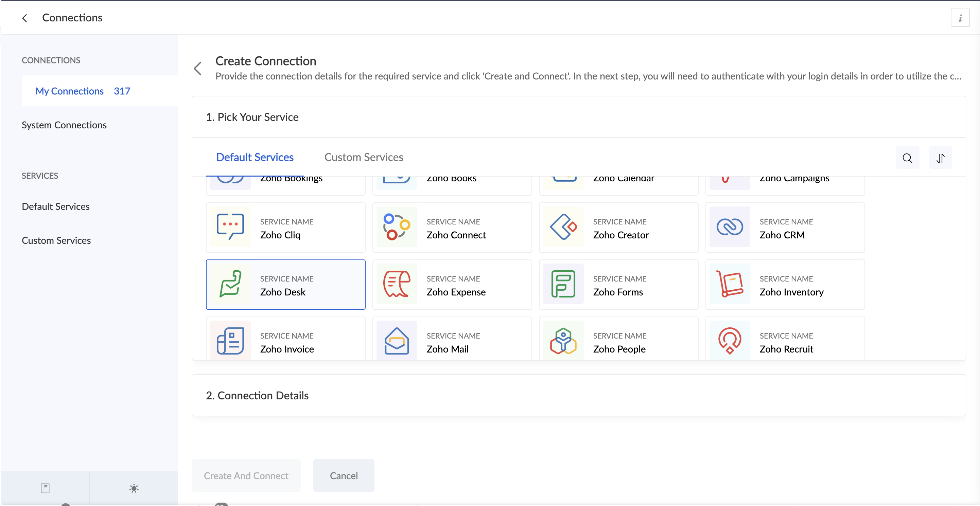This screenshot has height=506, width=980.
Task: Go back using arrow beside Connections title
Action: coord(25,18)
